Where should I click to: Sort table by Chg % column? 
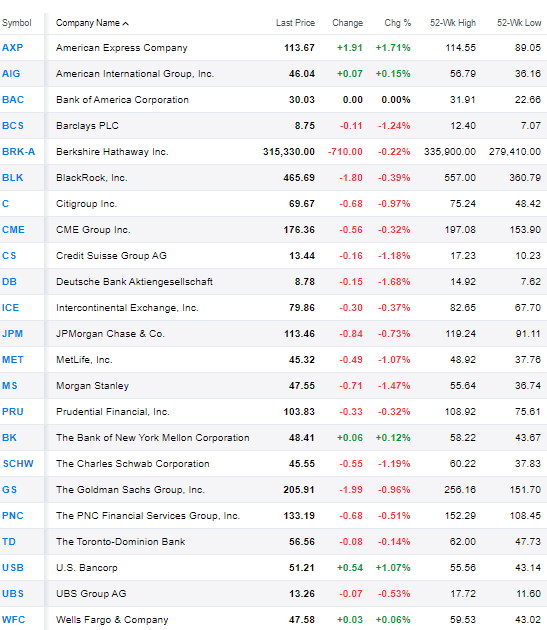397,23
